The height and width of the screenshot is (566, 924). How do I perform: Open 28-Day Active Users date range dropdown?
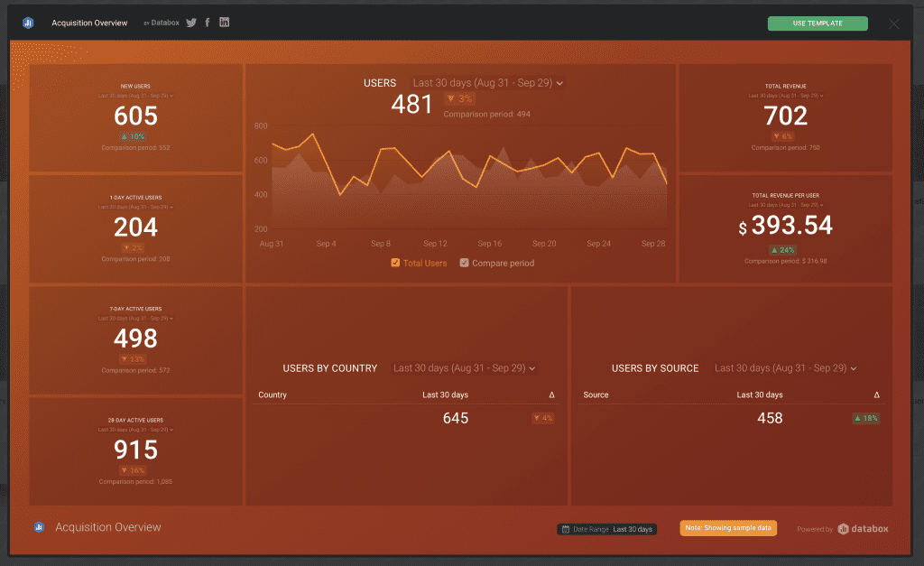(x=135, y=430)
